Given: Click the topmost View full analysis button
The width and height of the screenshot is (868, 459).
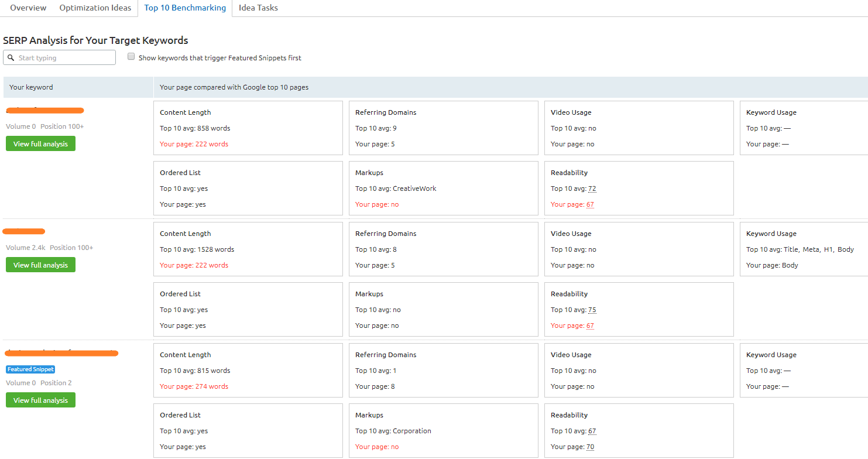Looking at the screenshot, I should click(x=40, y=144).
